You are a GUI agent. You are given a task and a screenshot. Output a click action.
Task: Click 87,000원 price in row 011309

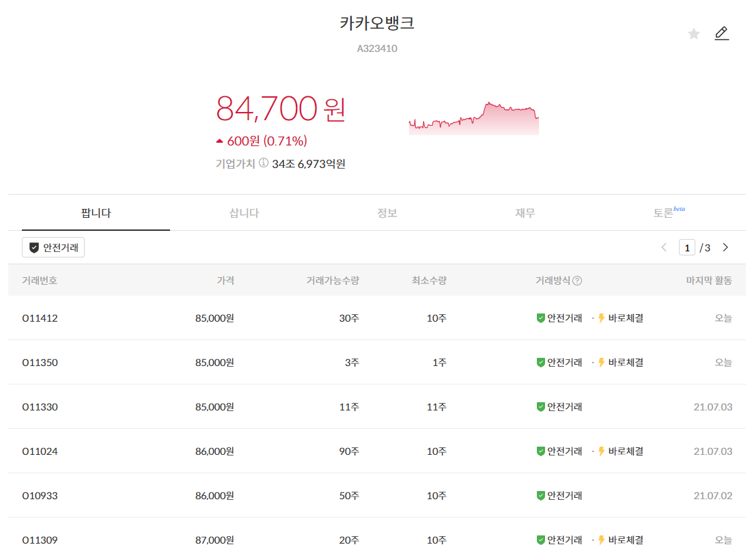(x=214, y=540)
